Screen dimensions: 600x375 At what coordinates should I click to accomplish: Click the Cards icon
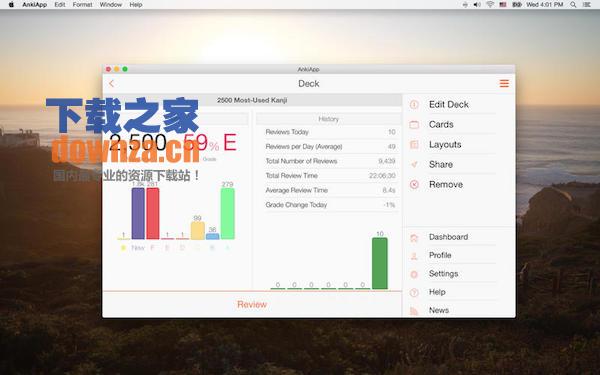[414, 124]
